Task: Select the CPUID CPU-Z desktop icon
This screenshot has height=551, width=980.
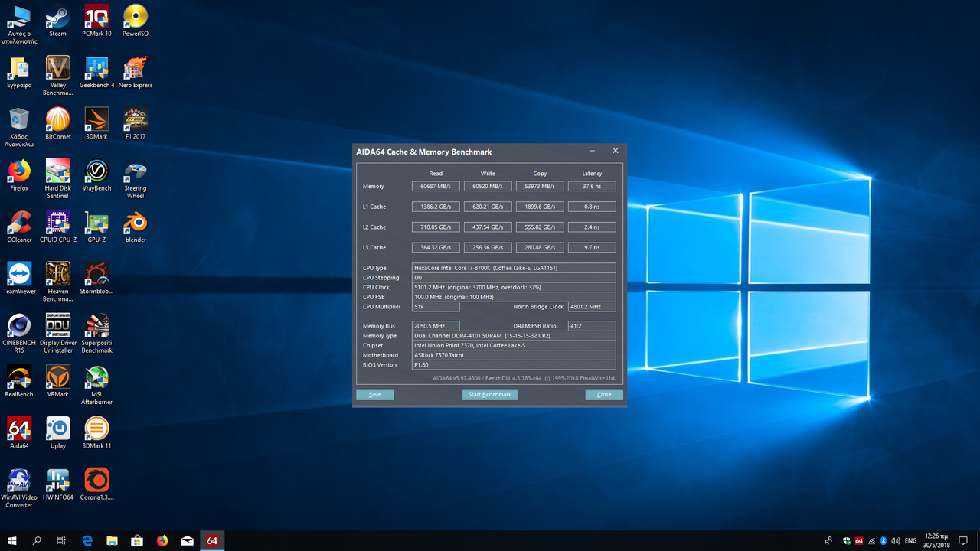Action: pyautogui.click(x=58, y=227)
